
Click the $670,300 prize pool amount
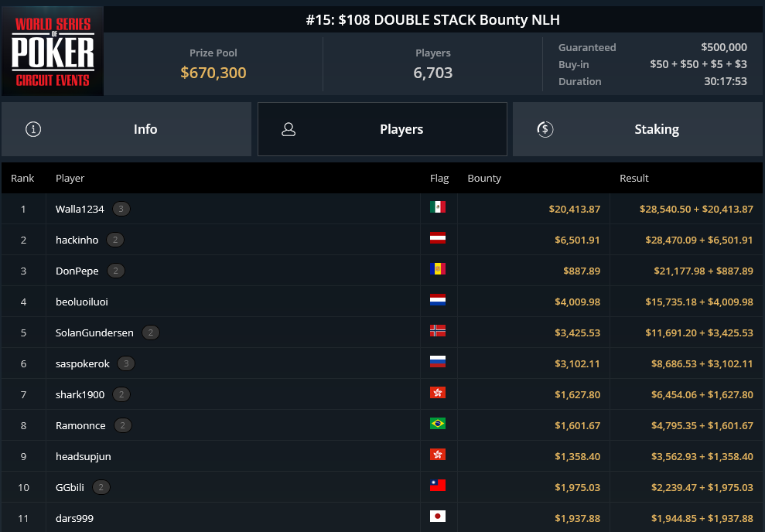tap(213, 73)
